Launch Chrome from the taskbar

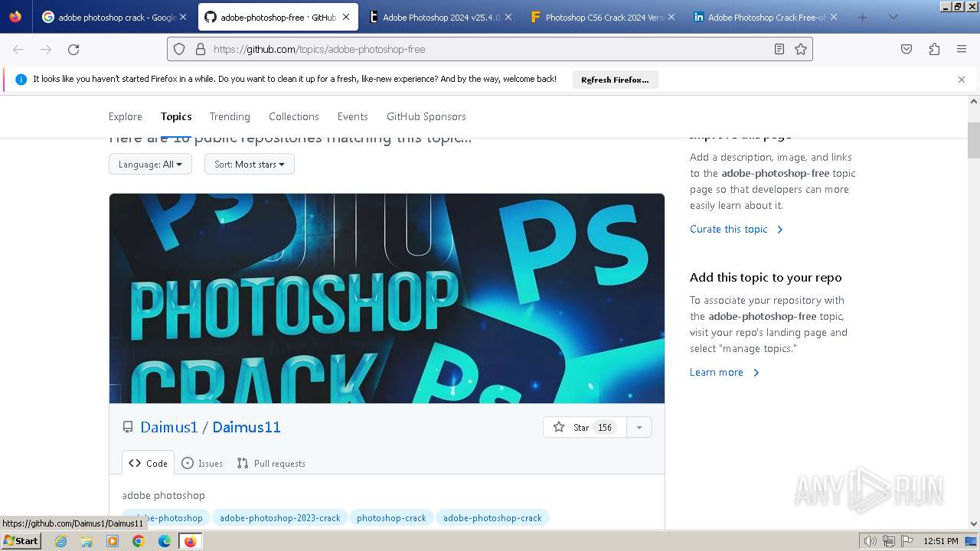click(139, 541)
